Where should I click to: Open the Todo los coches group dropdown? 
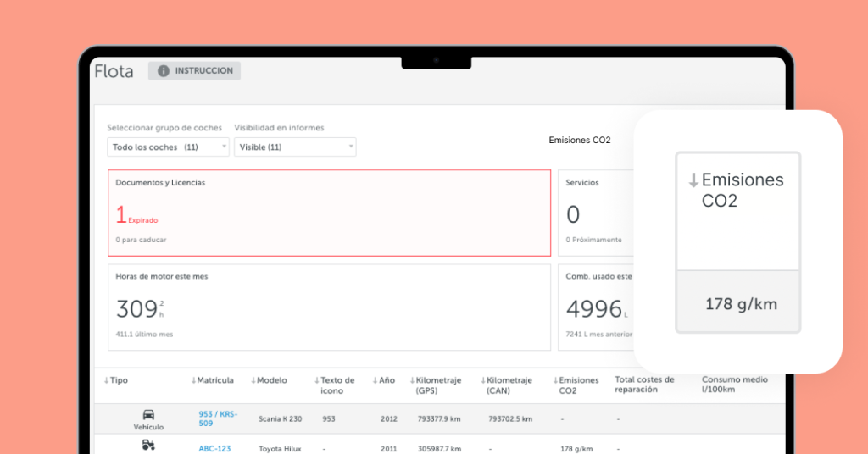coord(168,147)
